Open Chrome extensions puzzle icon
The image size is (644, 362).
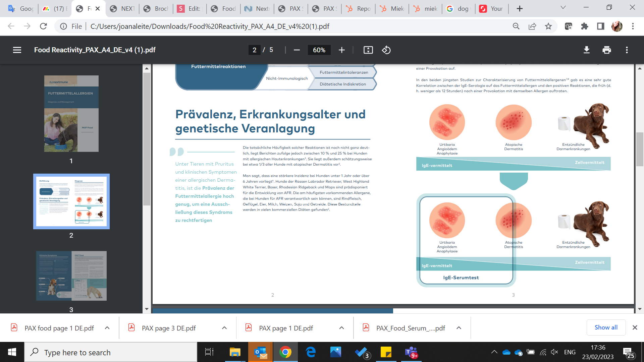584,26
